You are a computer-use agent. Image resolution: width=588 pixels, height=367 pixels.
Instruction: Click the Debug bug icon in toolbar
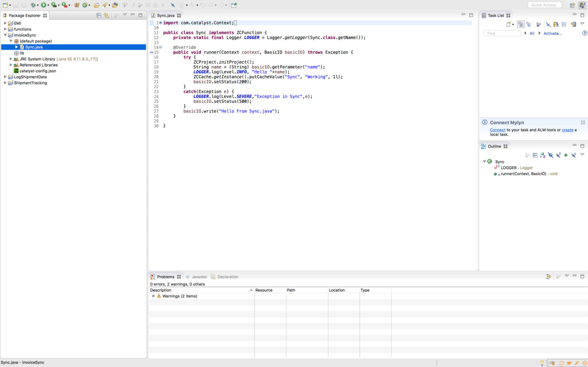[33, 5]
